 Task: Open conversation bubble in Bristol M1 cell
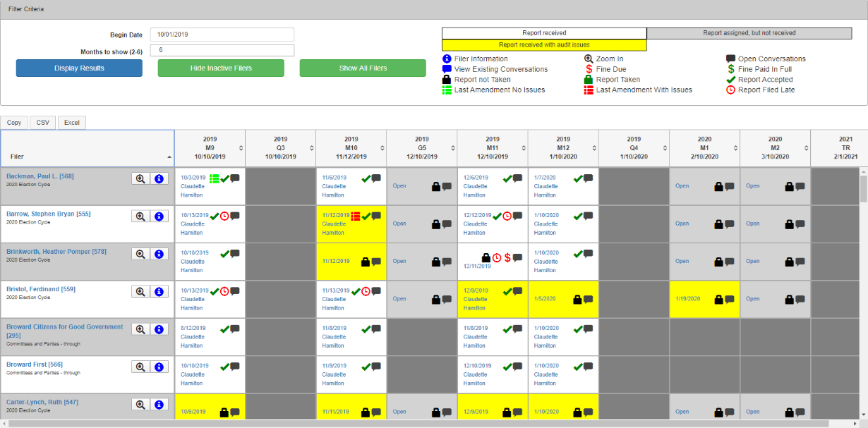coord(729,299)
